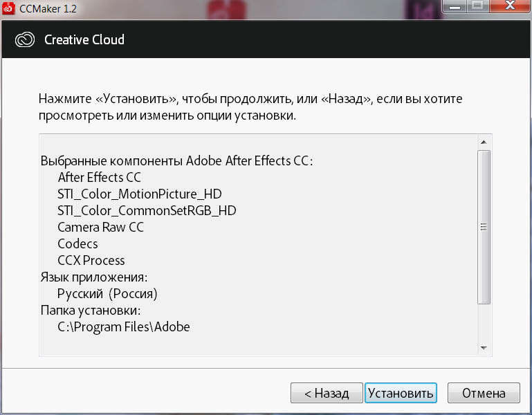532x415 pixels.
Task: Cancel installation with the Отмена button
Action: tap(484, 393)
